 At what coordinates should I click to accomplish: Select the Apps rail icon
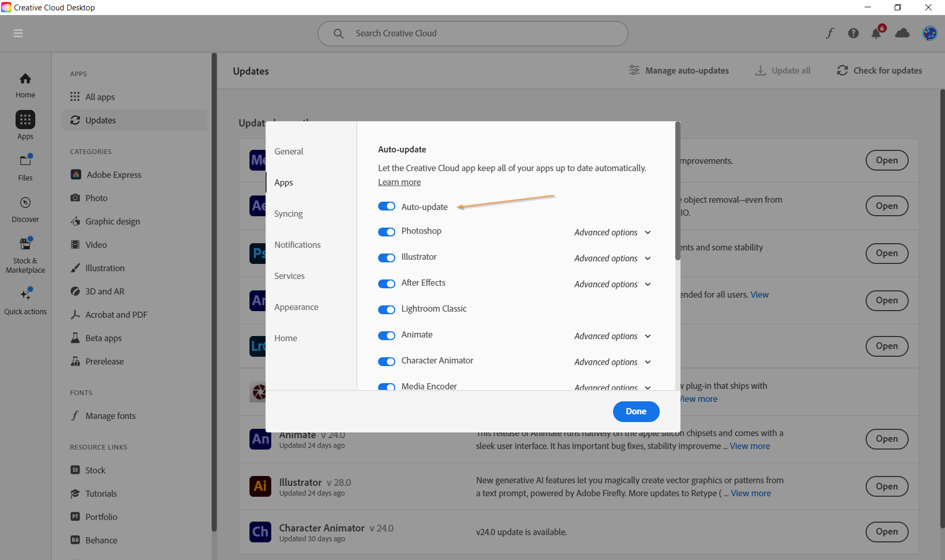pyautogui.click(x=25, y=120)
